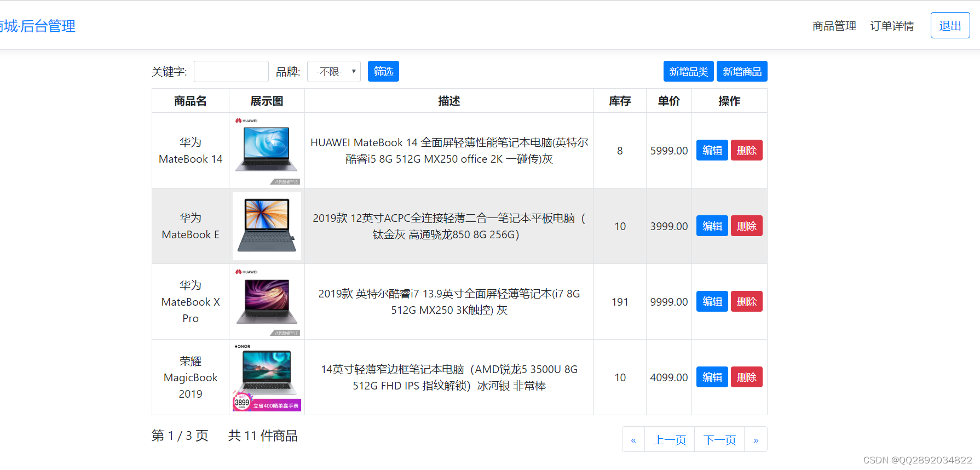Focus the 关键字 keyword input field
This screenshot has width=980, height=470.
(231, 71)
